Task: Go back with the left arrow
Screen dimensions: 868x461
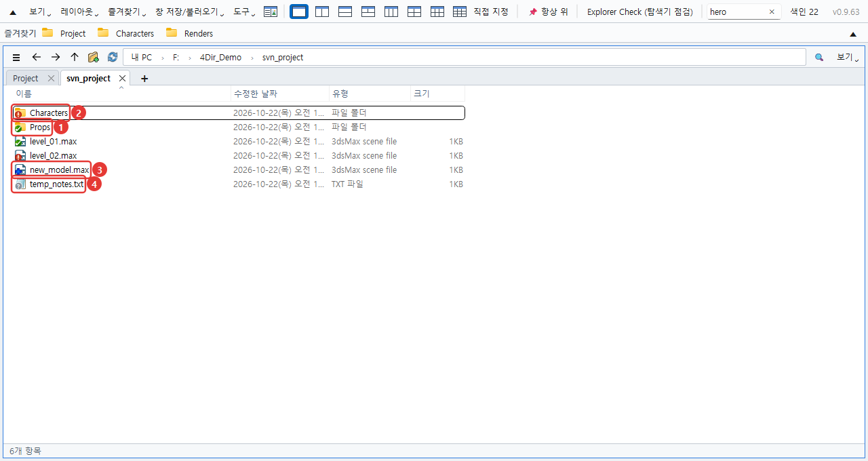Action: click(37, 58)
